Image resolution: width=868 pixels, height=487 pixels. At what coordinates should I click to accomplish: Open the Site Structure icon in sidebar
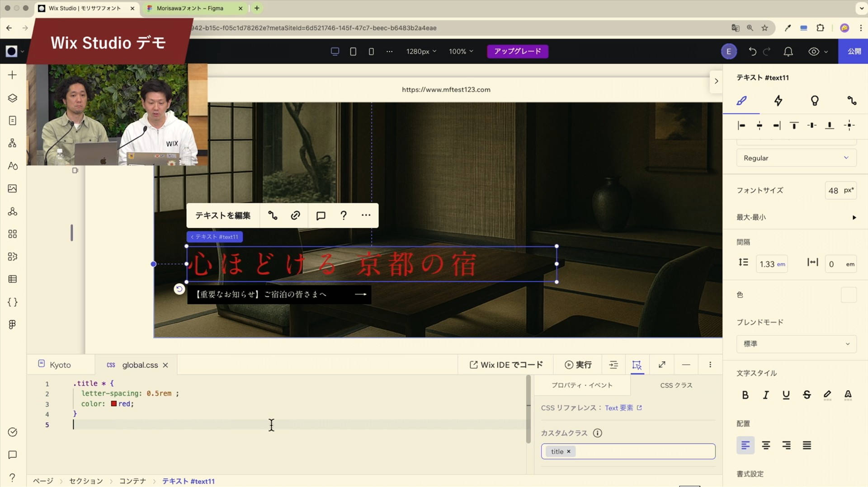[x=12, y=143]
